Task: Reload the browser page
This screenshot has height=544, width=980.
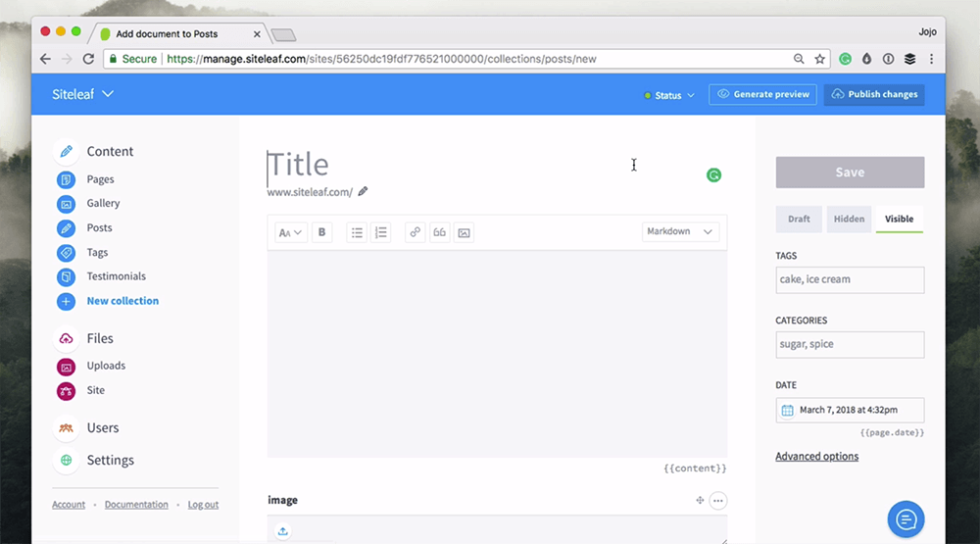Action: [x=89, y=59]
